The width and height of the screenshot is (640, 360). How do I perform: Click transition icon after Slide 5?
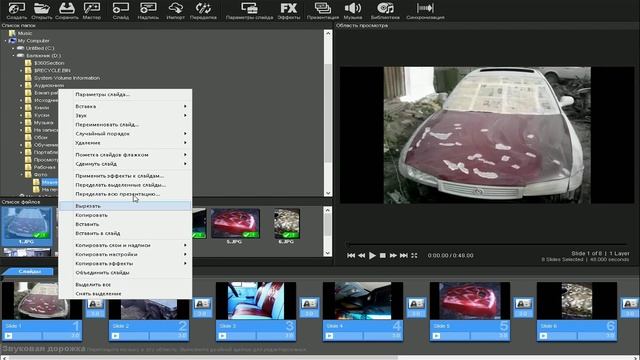pyautogui.click(x=523, y=307)
